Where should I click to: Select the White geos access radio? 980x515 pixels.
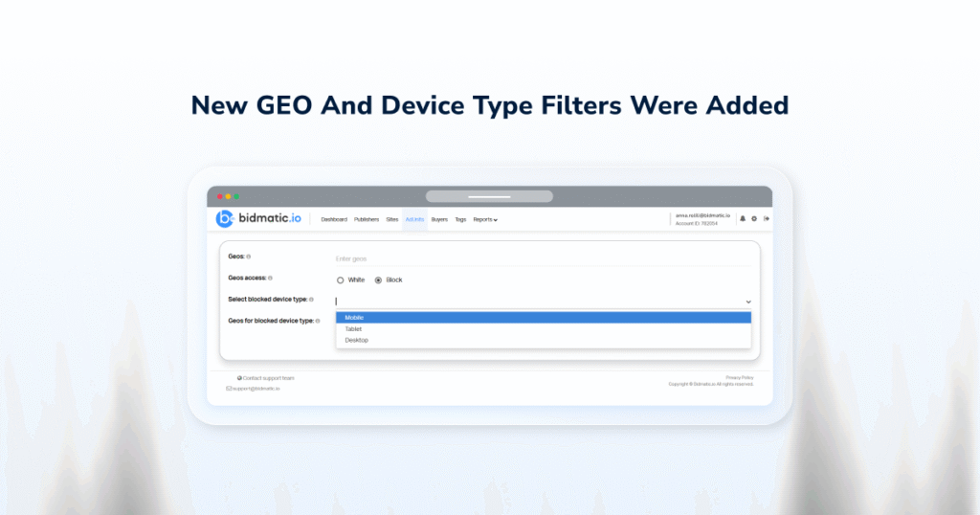click(x=340, y=280)
